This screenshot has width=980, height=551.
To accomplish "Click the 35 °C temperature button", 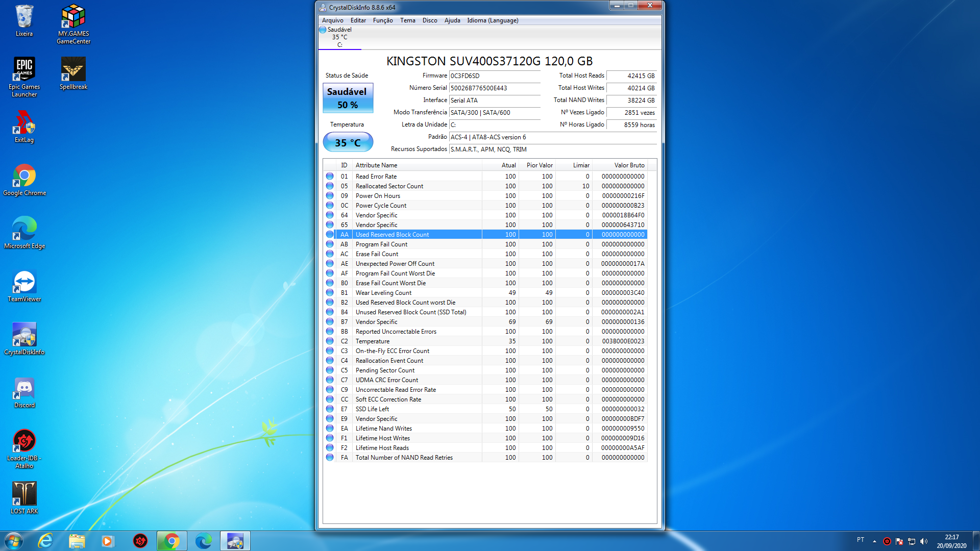I will coord(348,142).
